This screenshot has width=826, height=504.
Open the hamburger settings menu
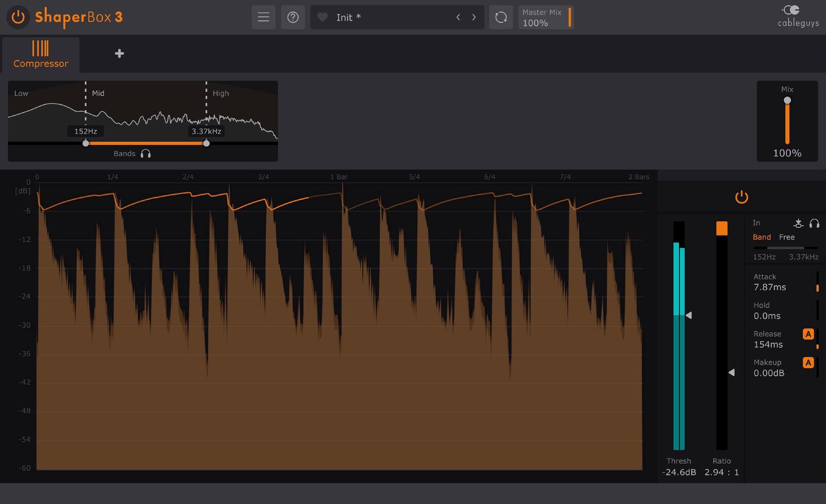tap(263, 17)
